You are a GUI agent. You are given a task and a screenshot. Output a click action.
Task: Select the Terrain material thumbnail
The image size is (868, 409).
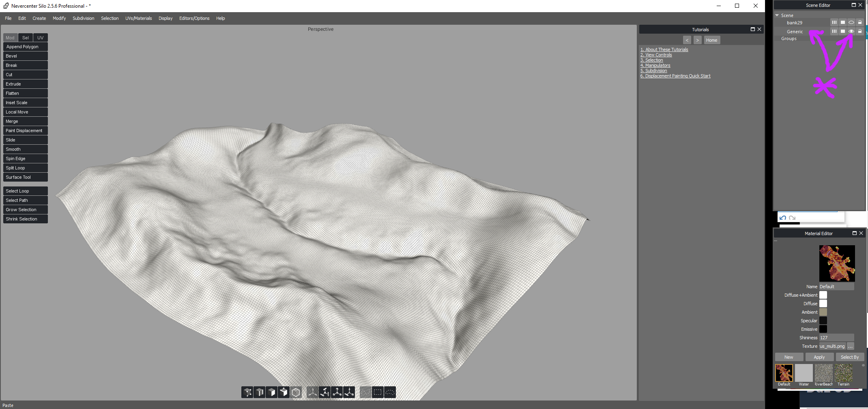tap(844, 373)
